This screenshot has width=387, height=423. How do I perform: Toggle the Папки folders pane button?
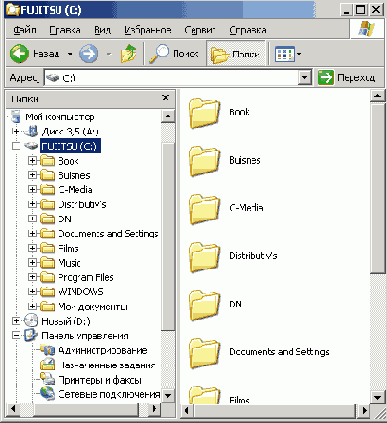pos(236,54)
